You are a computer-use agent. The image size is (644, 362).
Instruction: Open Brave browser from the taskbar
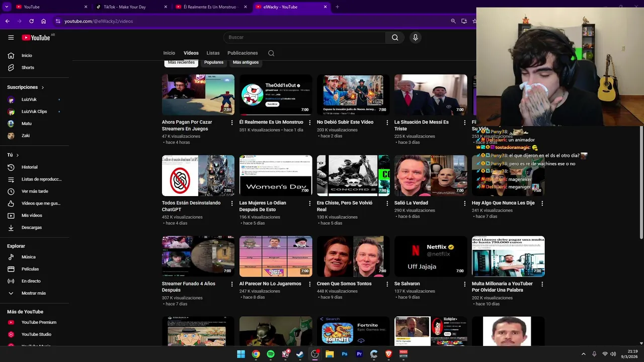pyautogui.click(x=388, y=354)
